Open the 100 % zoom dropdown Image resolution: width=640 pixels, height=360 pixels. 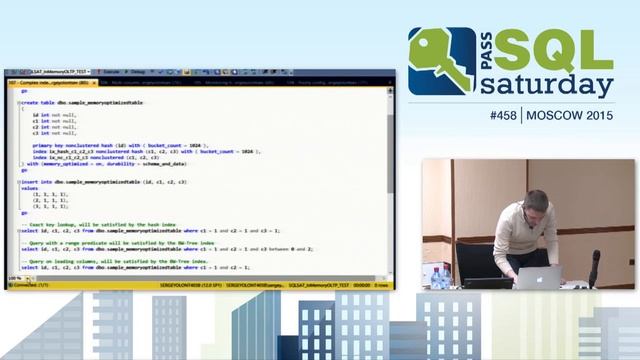coord(28,278)
